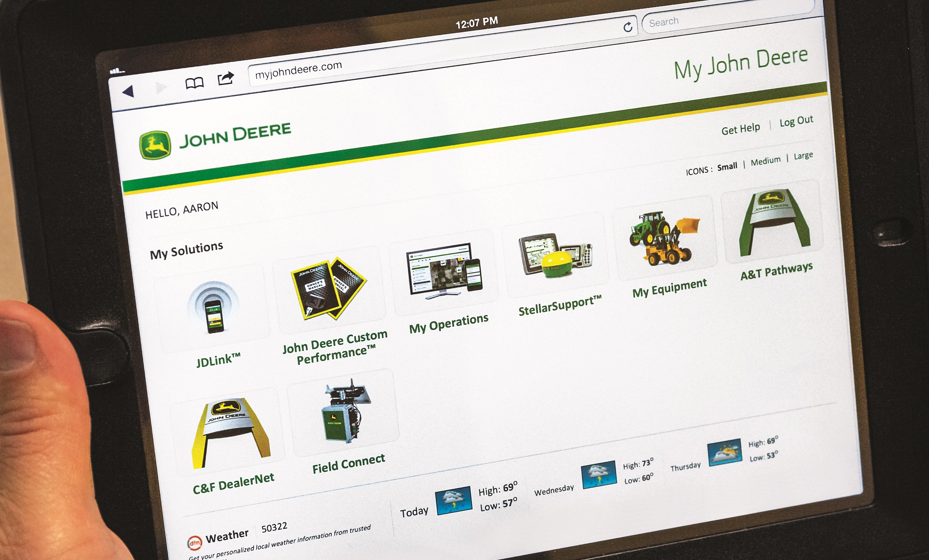Image resolution: width=929 pixels, height=560 pixels.
Task: Click the 12:07 PM clock
Action: tap(477, 22)
